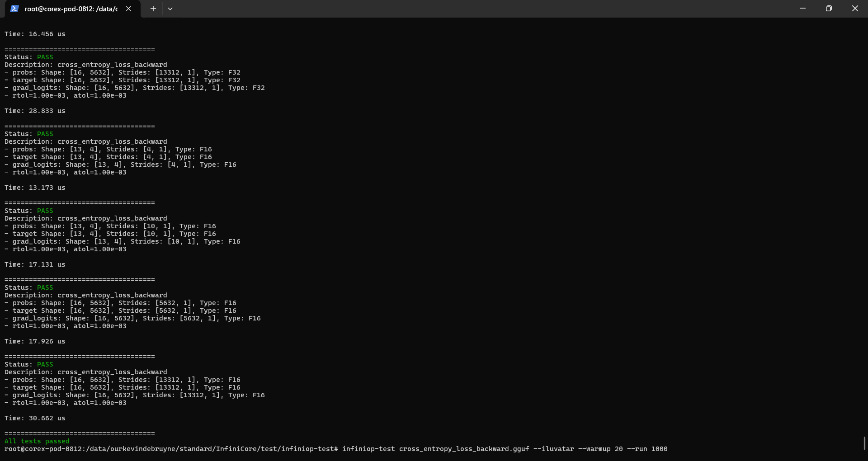Click 'Time: 16.456 us' text
The width and height of the screenshot is (868, 461).
[x=35, y=34]
